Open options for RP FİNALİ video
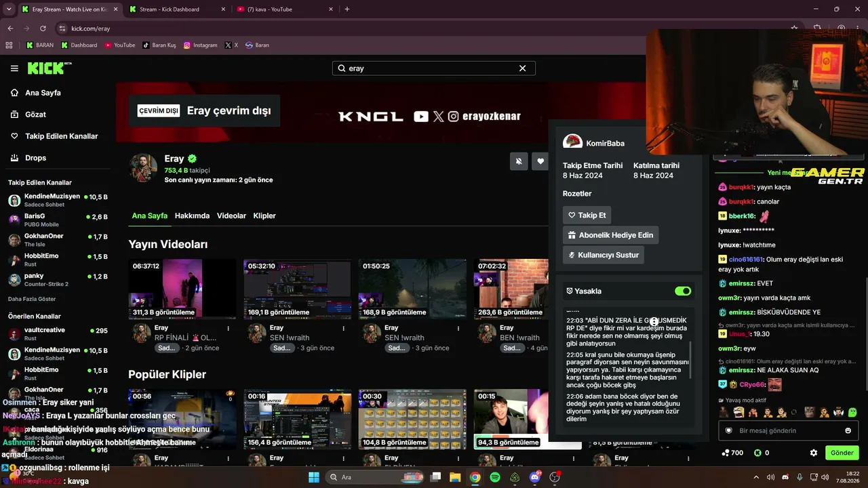Screen dimensions: 868x488 [x=228, y=328]
